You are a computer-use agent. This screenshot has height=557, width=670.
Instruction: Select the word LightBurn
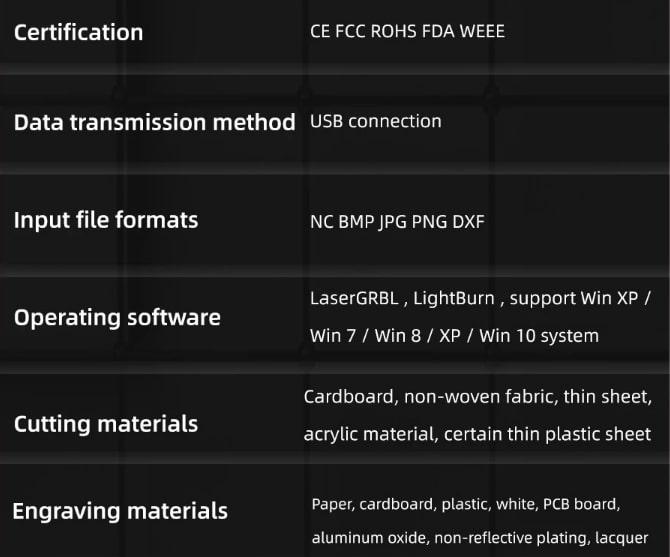(456, 298)
